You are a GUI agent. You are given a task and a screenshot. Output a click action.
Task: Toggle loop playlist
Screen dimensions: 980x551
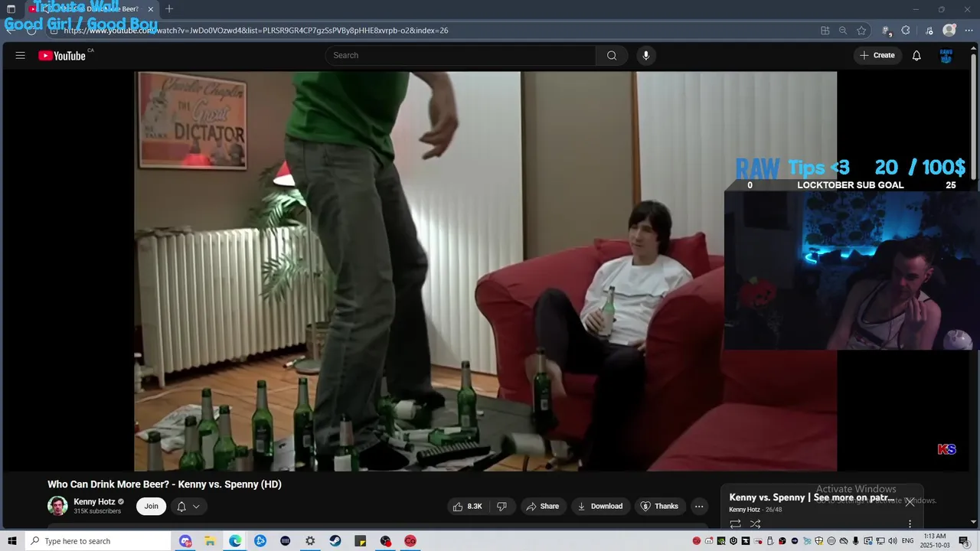point(735,524)
